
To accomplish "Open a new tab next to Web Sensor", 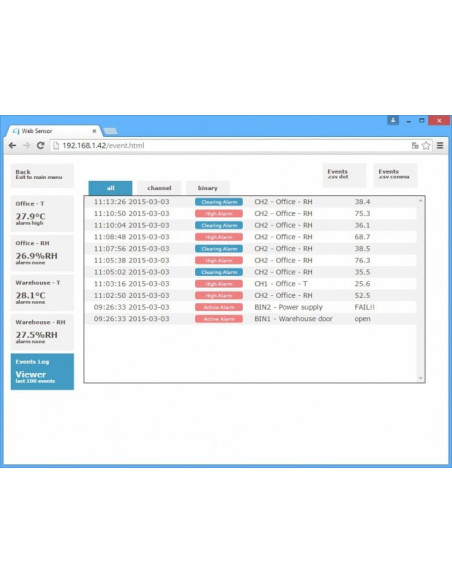I will [110, 131].
